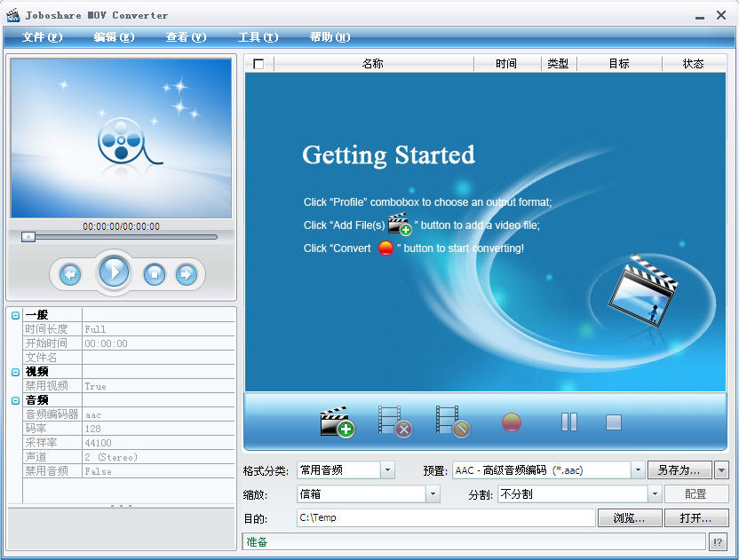This screenshot has width=739, height=560.
Task: Click the 禁用视频 value True
Action: coord(158,386)
